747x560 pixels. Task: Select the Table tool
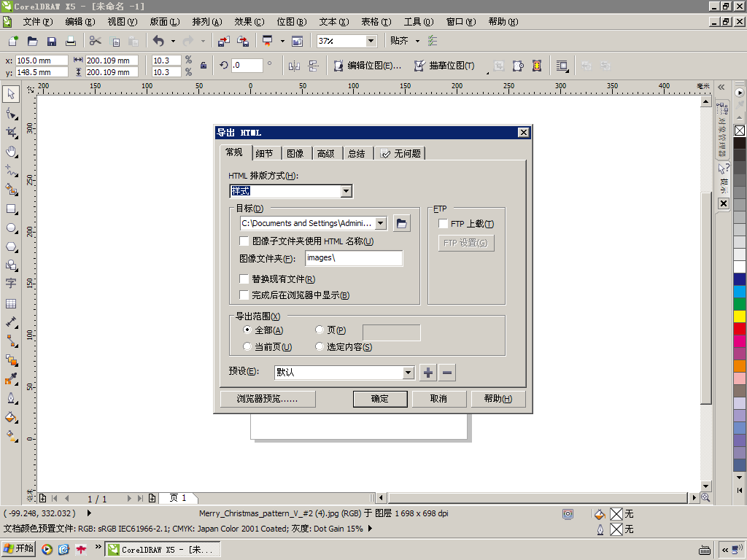click(x=11, y=304)
